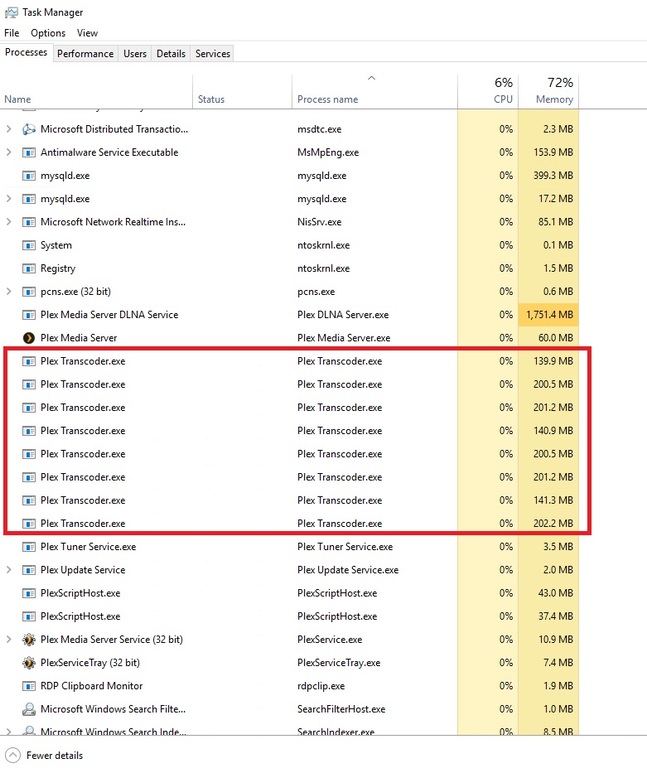Select the MsMpEng.exe process name
The height and width of the screenshot is (773, 647).
click(328, 152)
